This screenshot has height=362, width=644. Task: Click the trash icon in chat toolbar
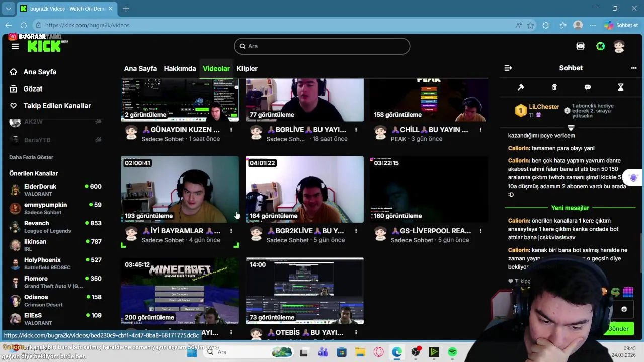[554, 87]
